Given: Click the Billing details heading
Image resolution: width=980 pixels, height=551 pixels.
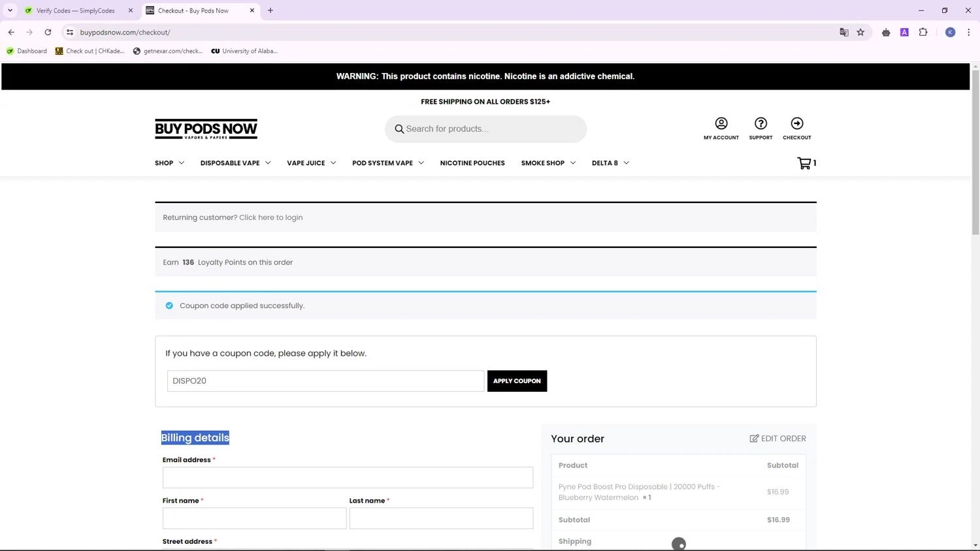Looking at the screenshot, I should click(x=195, y=438).
